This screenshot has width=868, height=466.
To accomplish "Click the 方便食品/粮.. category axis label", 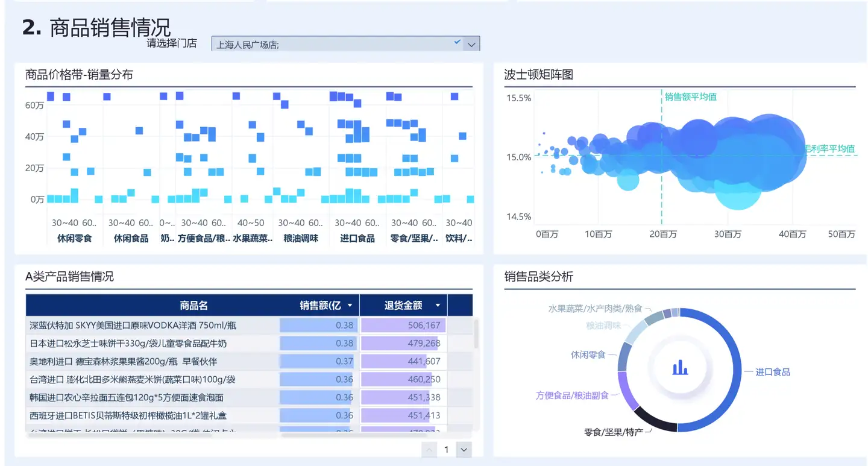I will click(204, 238).
